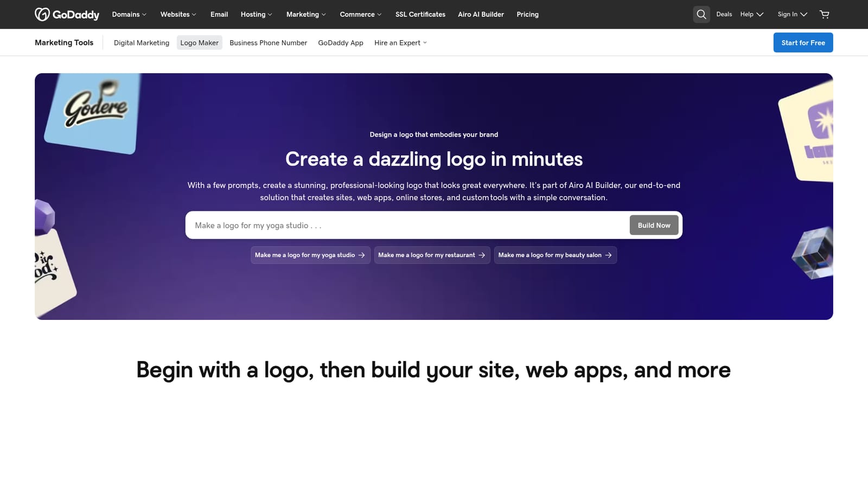Choose the beauty salon logo suggestion
868x488 pixels.
[x=555, y=255]
